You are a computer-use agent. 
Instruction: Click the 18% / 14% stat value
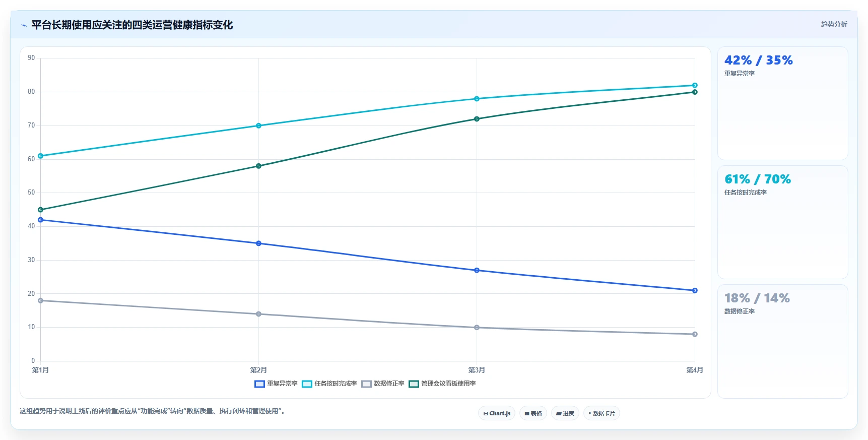(757, 298)
